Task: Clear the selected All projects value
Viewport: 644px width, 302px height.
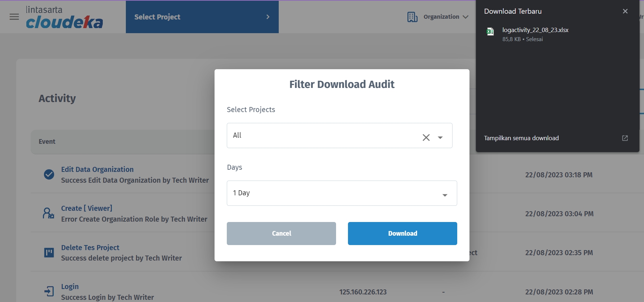Action: [426, 137]
